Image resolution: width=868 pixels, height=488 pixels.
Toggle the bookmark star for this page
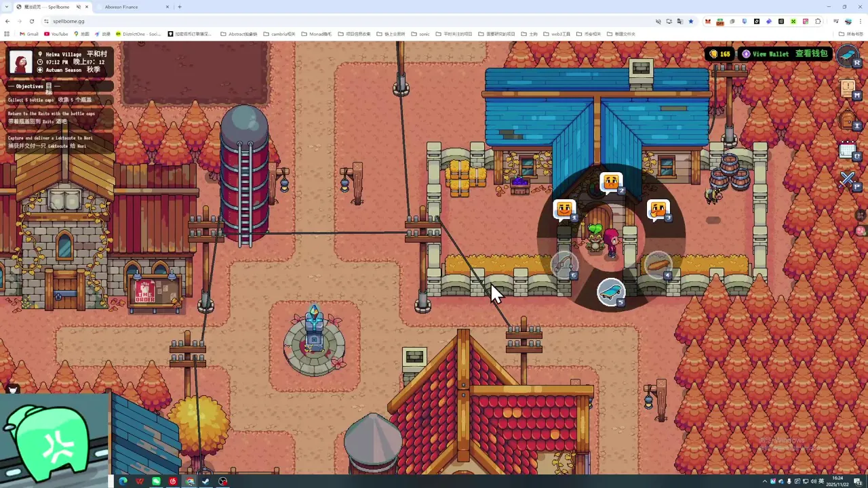tap(691, 21)
